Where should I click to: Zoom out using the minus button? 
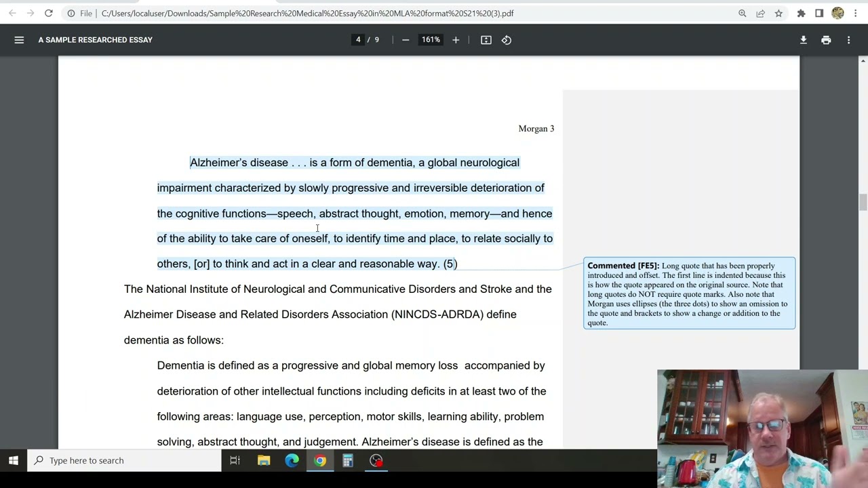point(406,40)
